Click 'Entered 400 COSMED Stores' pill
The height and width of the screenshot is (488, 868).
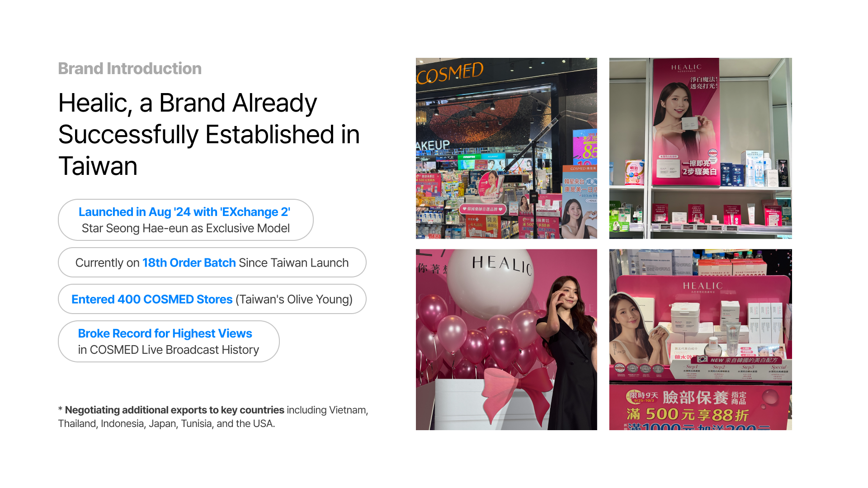coord(152,300)
